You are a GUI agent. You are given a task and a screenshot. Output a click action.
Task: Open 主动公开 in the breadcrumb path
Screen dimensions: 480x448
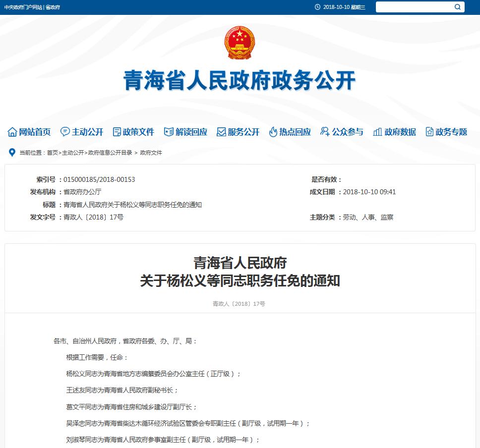[x=73, y=153]
